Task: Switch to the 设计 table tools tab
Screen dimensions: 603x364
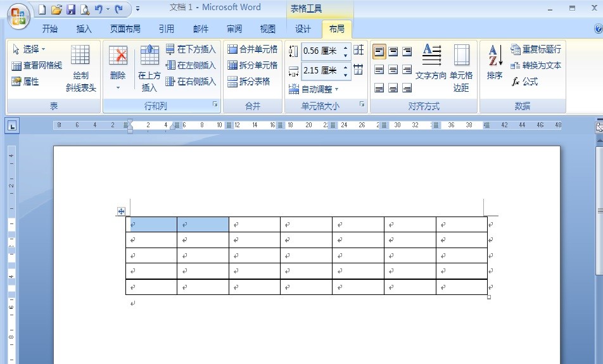Action: click(x=302, y=29)
